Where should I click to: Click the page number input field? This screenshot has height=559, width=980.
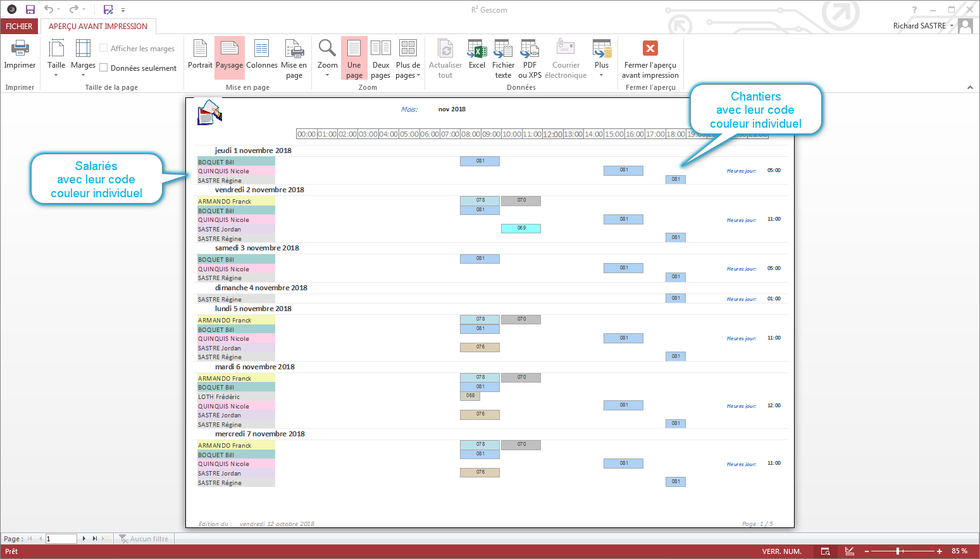click(x=61, y=539)
